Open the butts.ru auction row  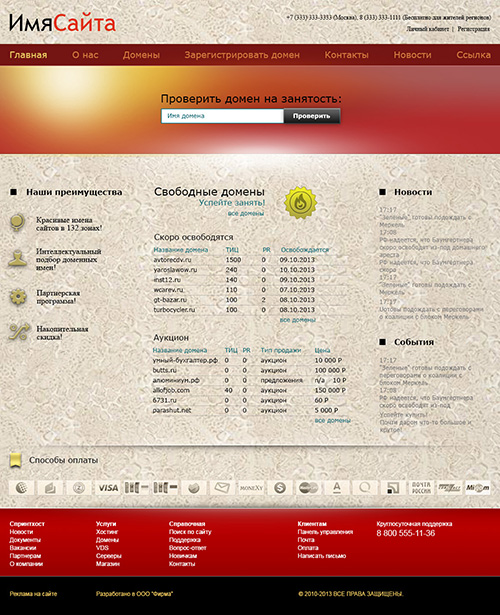(249, 370)
